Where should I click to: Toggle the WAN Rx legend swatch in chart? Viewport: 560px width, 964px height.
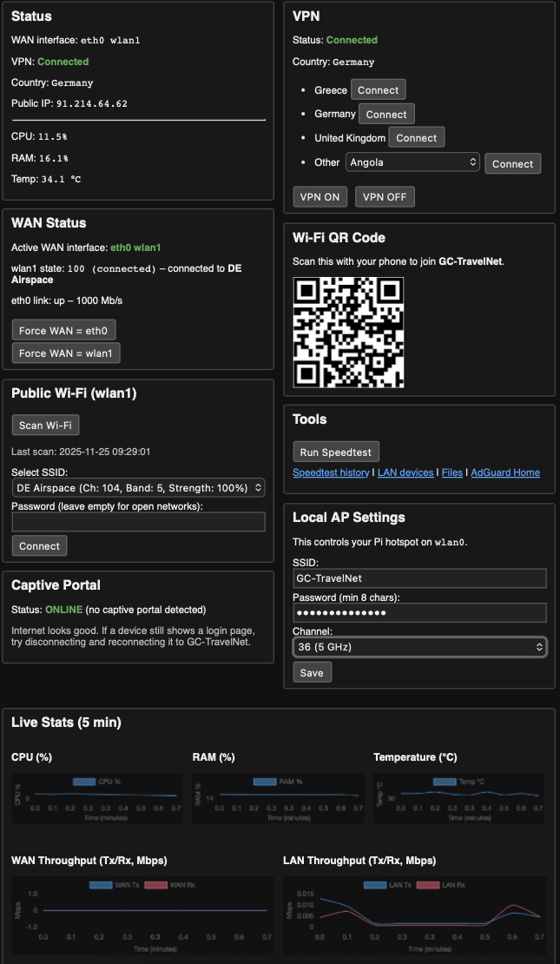tap(155, 885)
